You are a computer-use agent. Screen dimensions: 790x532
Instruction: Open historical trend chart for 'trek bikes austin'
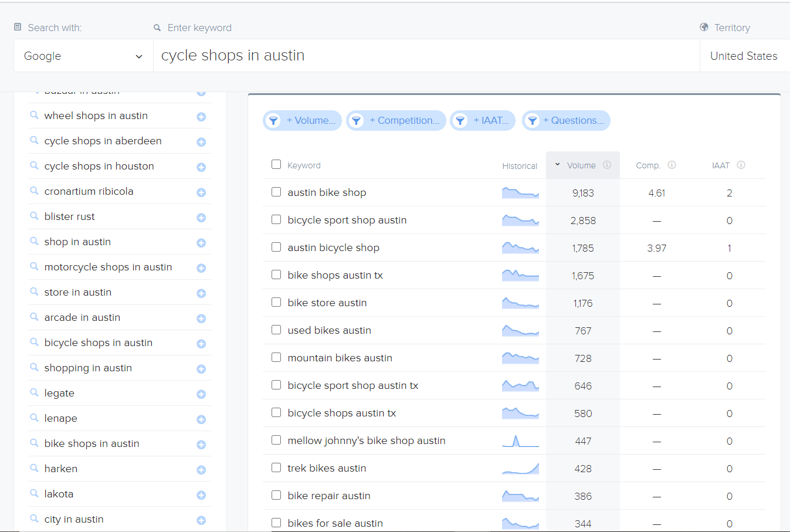click(520, 468)
